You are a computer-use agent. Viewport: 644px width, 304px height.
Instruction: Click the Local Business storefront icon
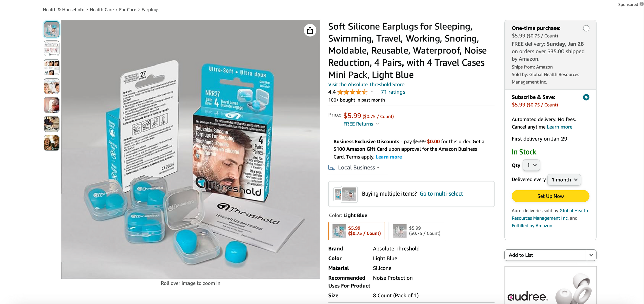(x=332, y=167)
